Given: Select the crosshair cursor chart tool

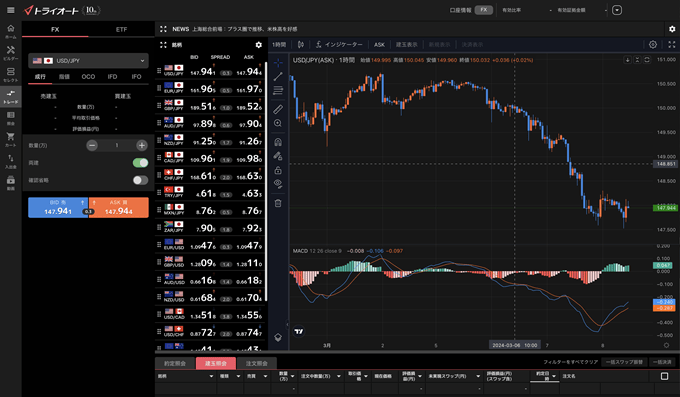Looking at the screenshot, I should [x=278, y=63].
